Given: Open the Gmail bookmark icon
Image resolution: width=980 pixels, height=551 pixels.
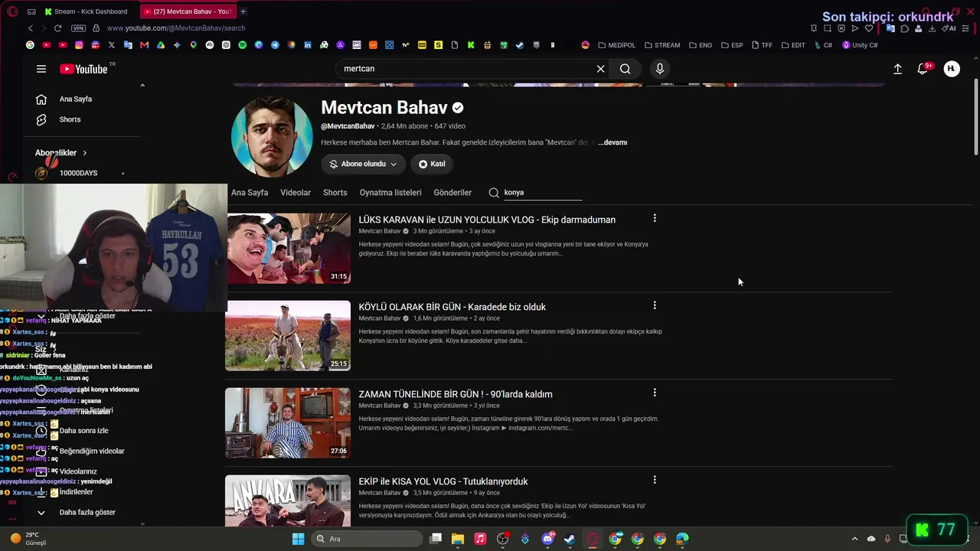Looking at the screenshot, I should click(x=144, y=45).
